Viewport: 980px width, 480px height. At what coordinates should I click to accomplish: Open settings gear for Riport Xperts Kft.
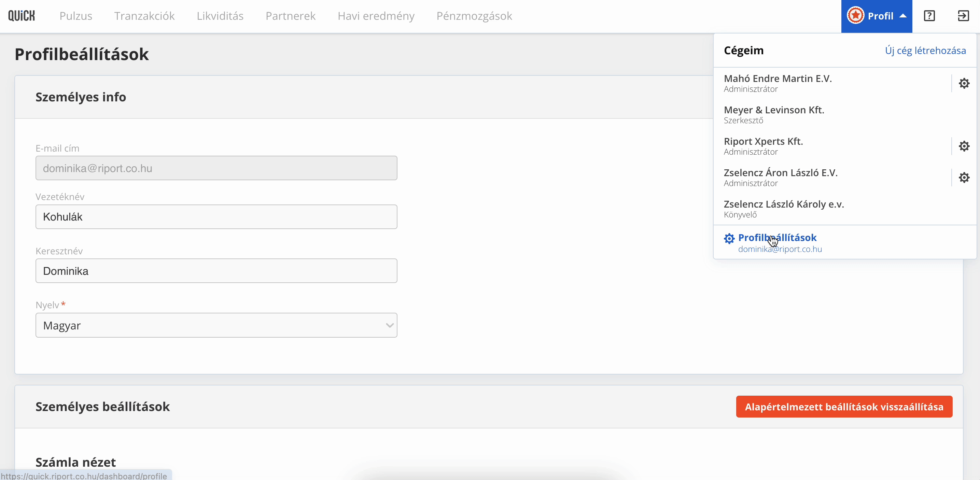pyautogui.click(x=964, y=146)
